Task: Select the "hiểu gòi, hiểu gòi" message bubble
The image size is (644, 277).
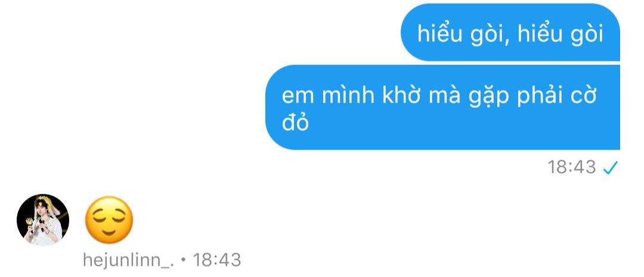Action: 510,32
